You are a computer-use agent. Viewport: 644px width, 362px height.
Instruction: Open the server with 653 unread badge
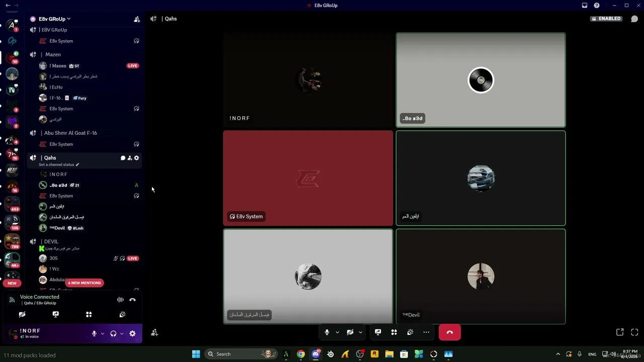(12, 204)
